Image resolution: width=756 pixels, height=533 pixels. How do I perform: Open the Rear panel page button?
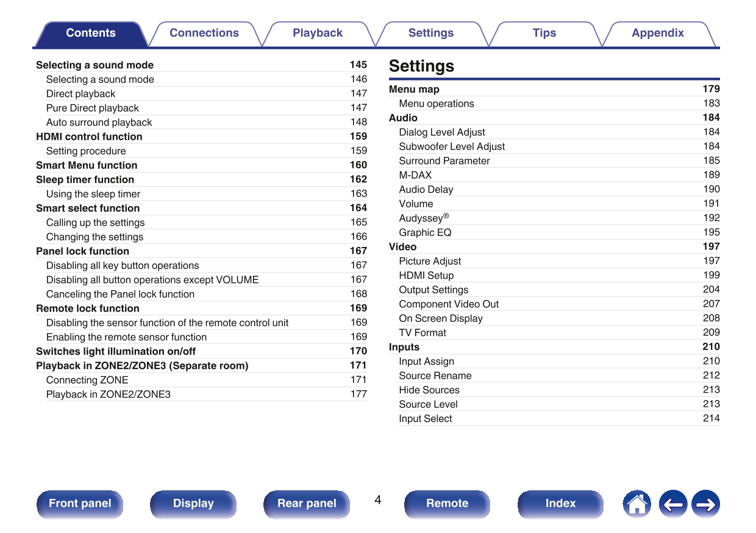[307, 504]
